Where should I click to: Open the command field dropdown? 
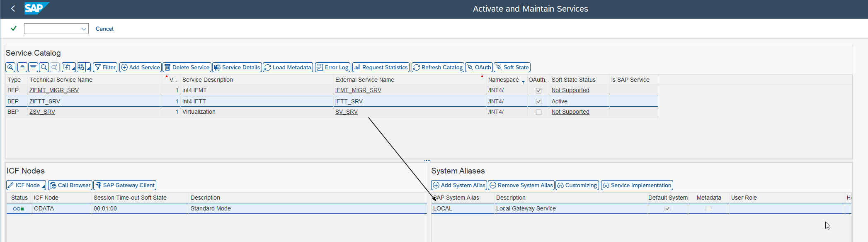84,29
